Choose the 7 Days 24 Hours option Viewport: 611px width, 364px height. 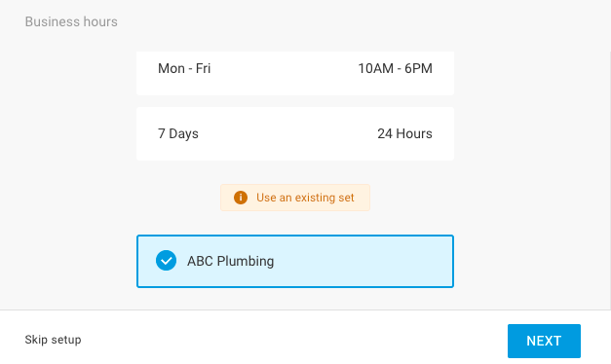[x=295, y=134]
